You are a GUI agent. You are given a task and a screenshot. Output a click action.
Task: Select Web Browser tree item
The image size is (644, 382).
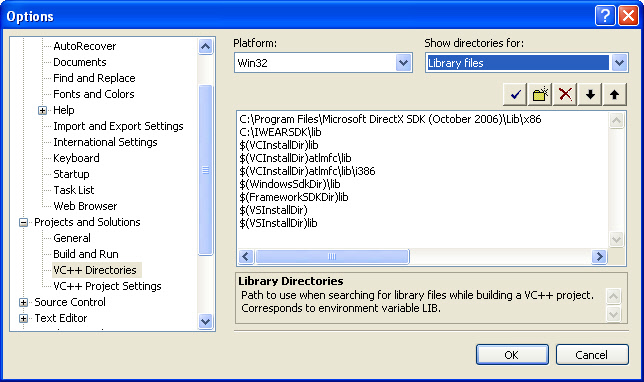[x=85, y=206]
